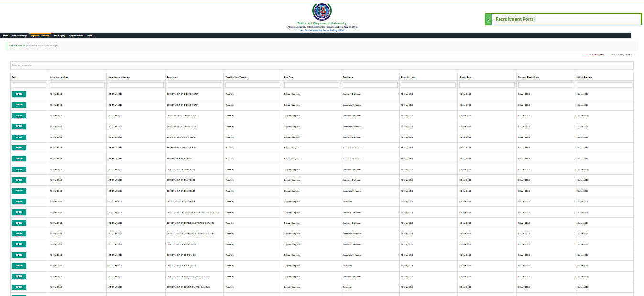This screenshot has height=296, width=644.
Task: Open the FAQ's menu item
Action: click(90, 36)
